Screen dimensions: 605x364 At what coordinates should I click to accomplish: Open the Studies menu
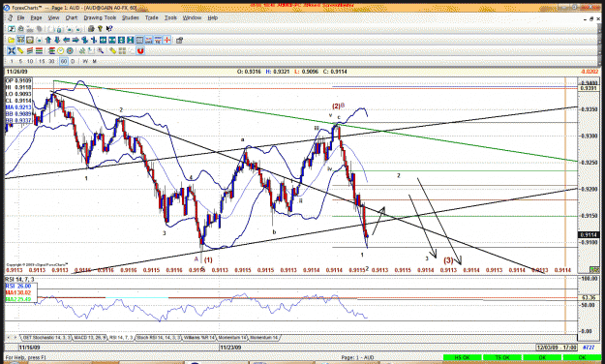coord(131,17)
